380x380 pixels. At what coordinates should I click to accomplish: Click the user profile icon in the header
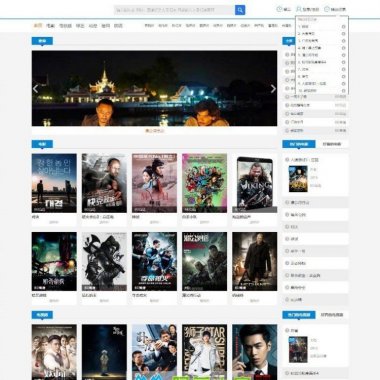pyautogui.click(x=299, y=9)
